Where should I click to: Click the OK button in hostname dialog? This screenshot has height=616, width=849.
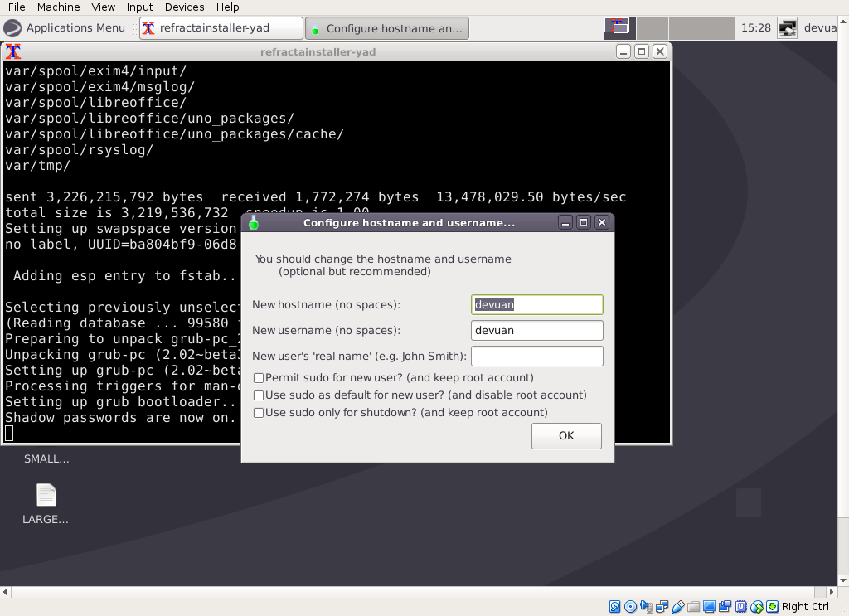(x=566, y=436)
